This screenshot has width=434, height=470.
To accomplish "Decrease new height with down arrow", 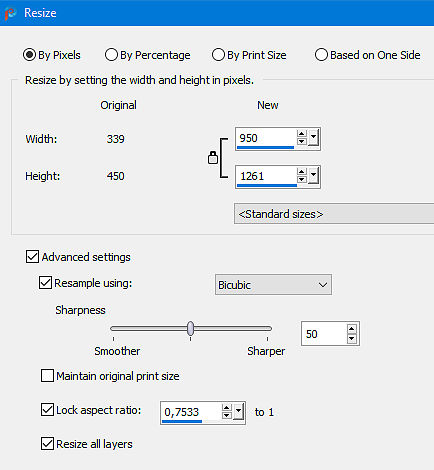I will click(302, 179).
